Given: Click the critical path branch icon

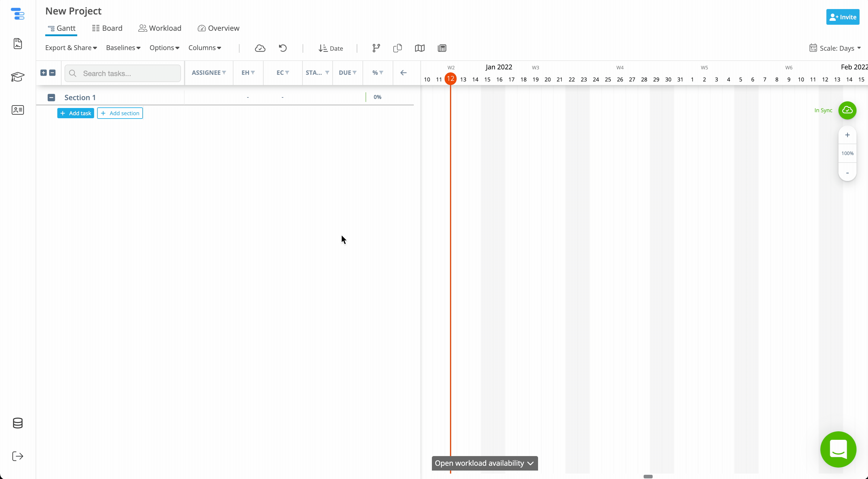Looking at the screenshot, I should point(376,48).
